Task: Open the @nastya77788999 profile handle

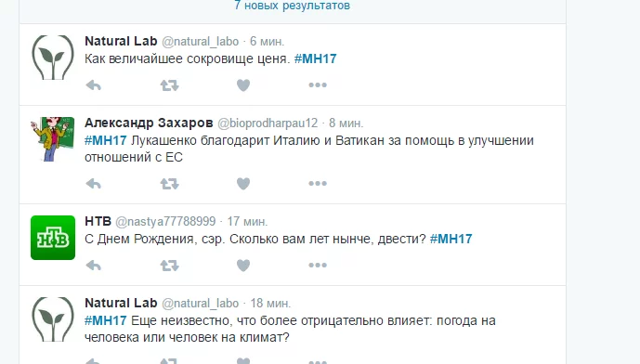Action: pos(165,221)
